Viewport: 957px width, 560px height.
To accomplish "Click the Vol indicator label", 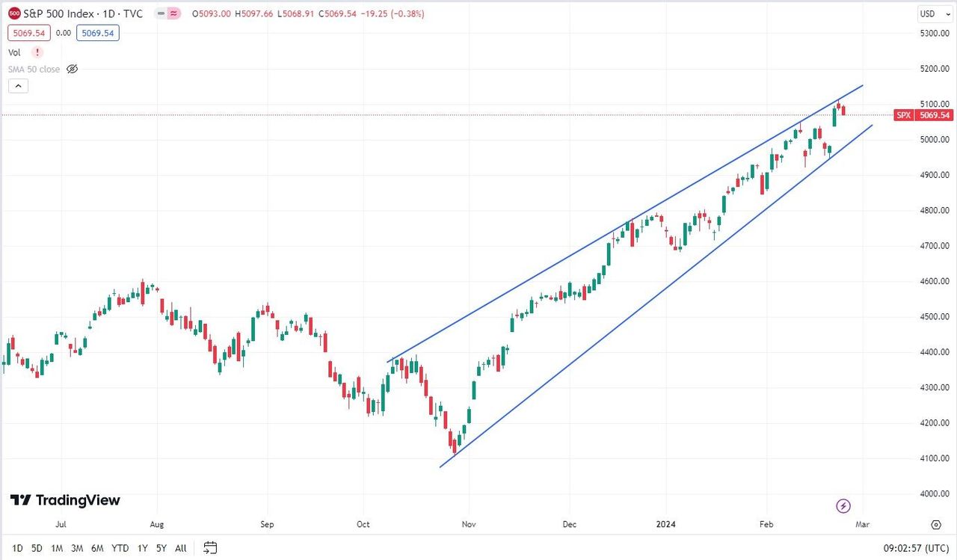I will pos(14,52).
